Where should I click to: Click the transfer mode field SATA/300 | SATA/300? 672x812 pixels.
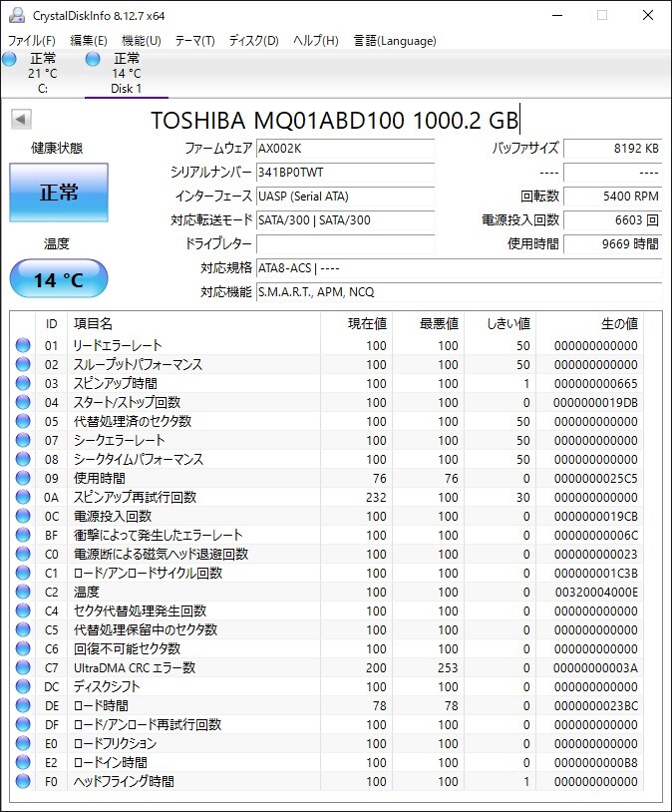point(345,220)
